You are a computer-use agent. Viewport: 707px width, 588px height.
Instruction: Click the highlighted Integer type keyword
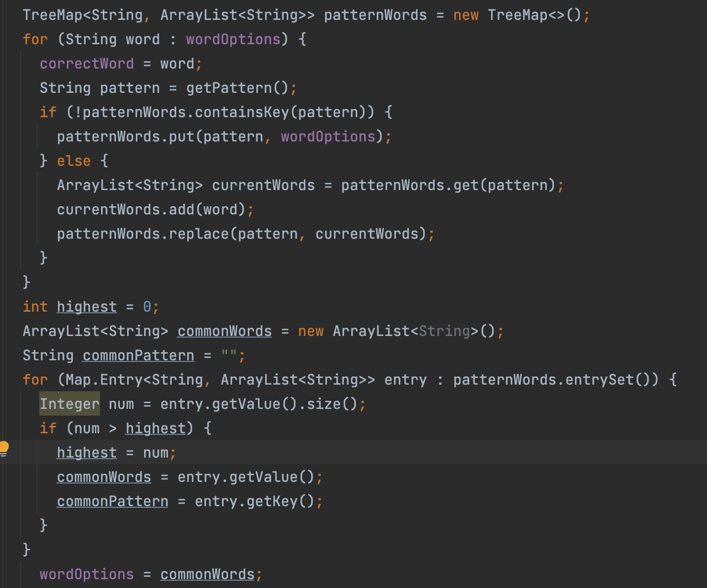(x=69, y=404)
